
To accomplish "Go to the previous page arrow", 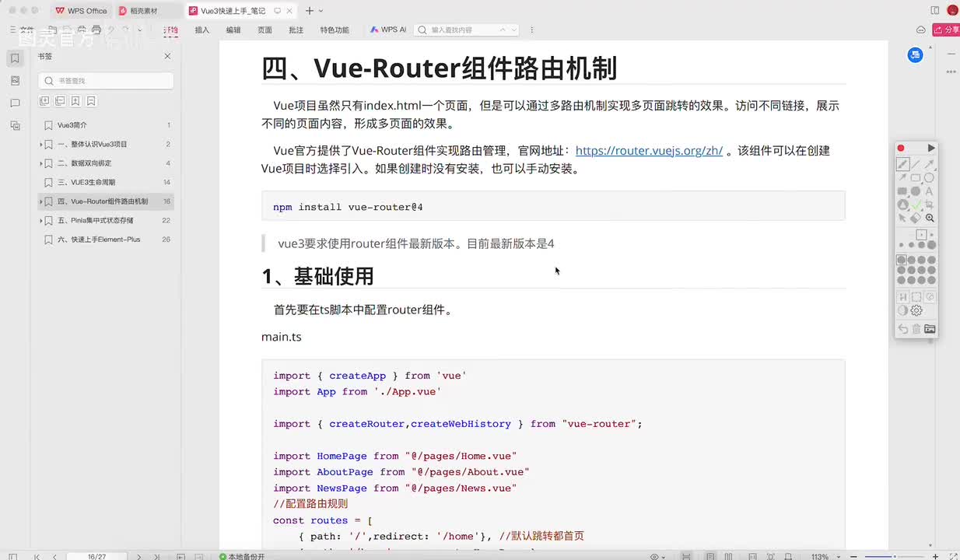I will 54,556.
